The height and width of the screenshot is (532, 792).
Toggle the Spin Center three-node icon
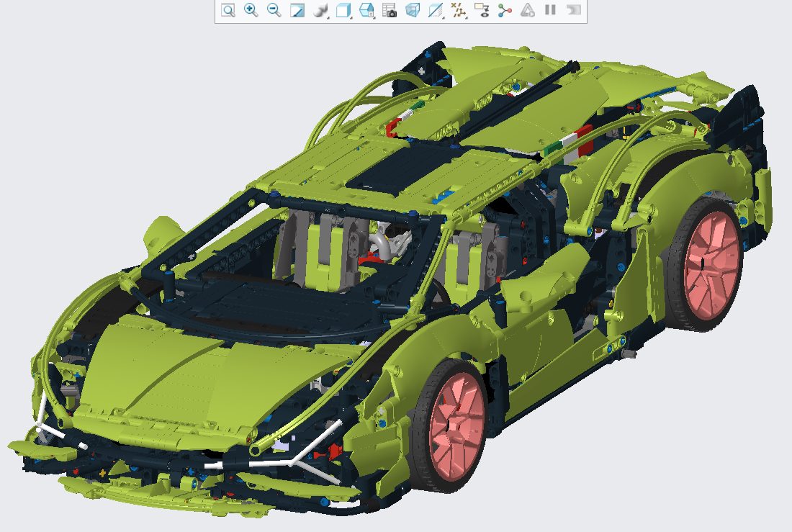click(x=505, y=10)
